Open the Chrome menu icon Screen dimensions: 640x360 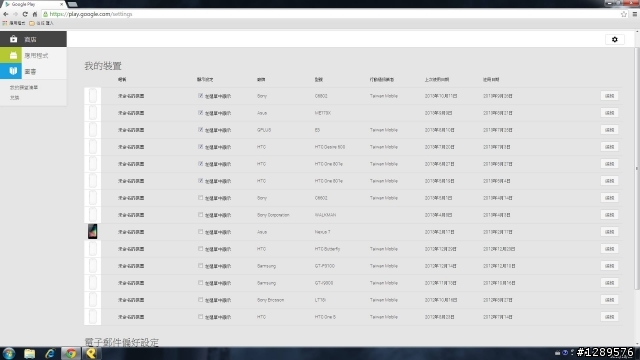[635, 14]
